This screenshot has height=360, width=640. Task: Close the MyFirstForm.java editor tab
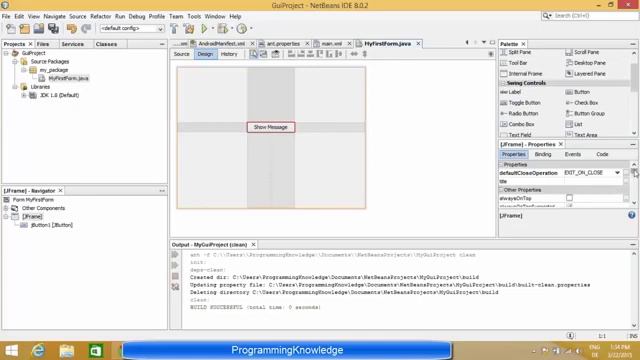coord(418,44)
